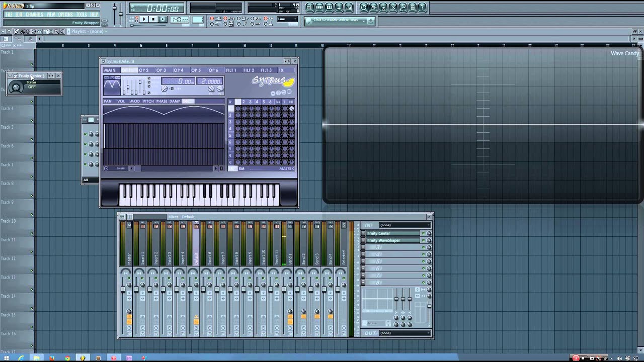Launch Internet Explorer from the taskbar
This screenshot has height=362, width=644.
click(21, 358)
